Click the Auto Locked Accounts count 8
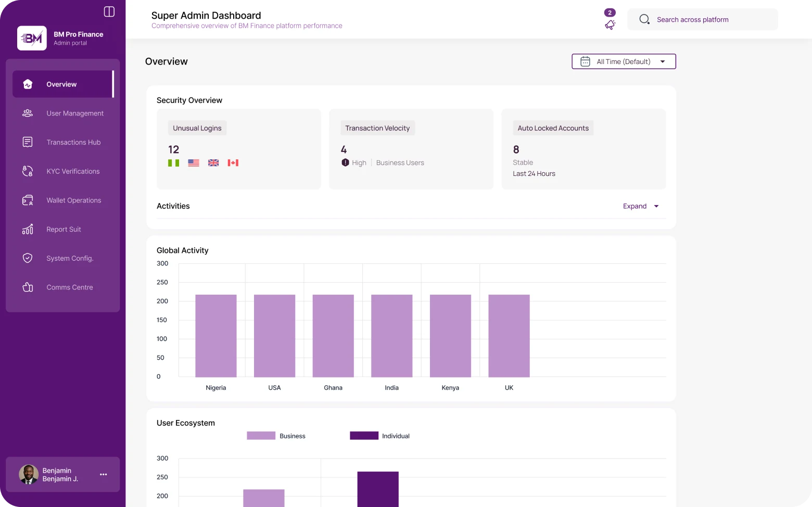This screenshot has width=812, height=507. [x=516, y=149]
